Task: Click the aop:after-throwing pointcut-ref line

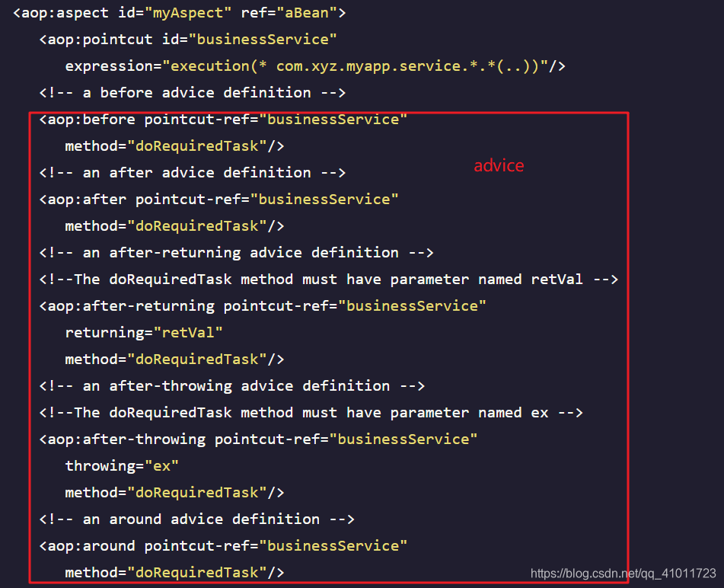Action: [258, 439]
